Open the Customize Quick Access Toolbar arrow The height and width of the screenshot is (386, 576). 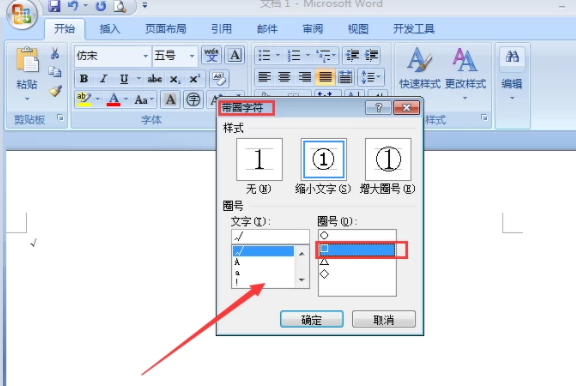tap(145, 6)
